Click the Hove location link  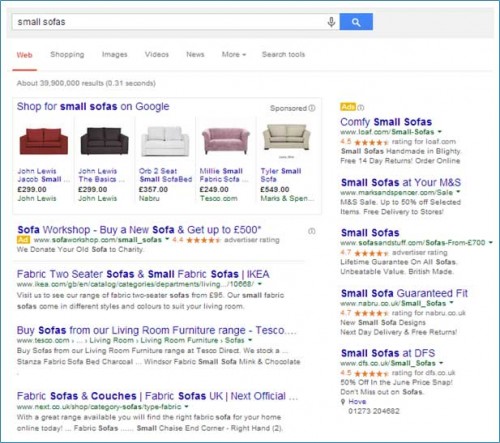pos(357,401)
